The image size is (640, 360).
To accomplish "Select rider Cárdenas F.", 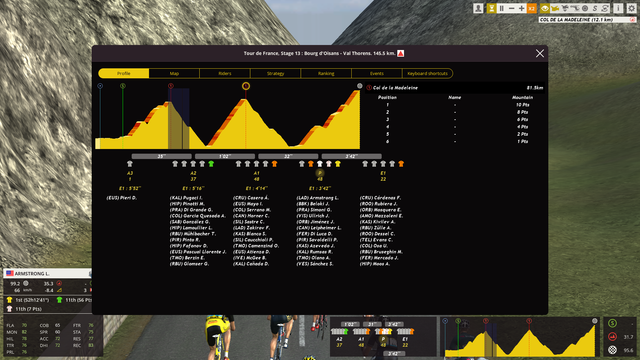I will (380, 198).
